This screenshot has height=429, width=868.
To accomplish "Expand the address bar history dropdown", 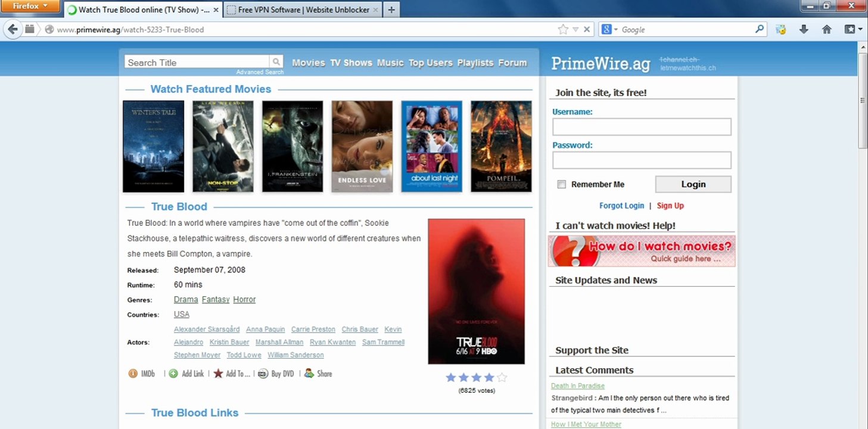I will [575, 29].
